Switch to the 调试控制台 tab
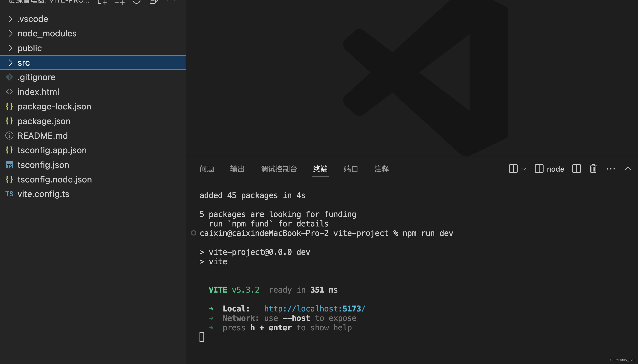The height and width of the screenshot is (364, 638). click(279, 169)
